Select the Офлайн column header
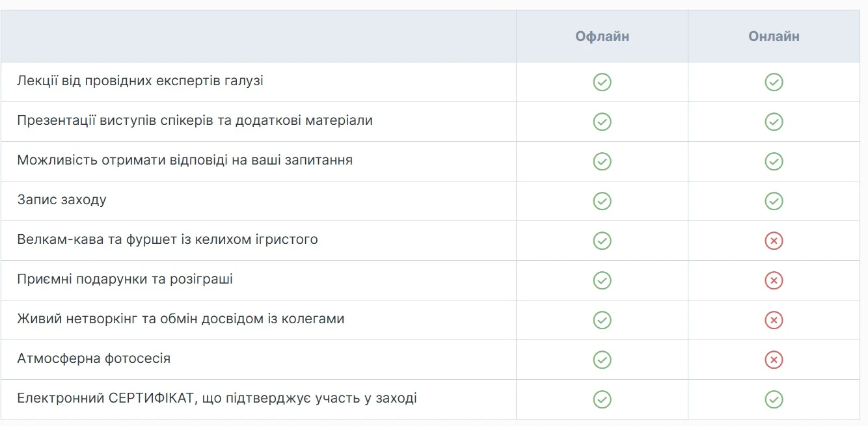The height and width of the screenshot is (426, 868). pyautogui.click(x=602, y=36)
